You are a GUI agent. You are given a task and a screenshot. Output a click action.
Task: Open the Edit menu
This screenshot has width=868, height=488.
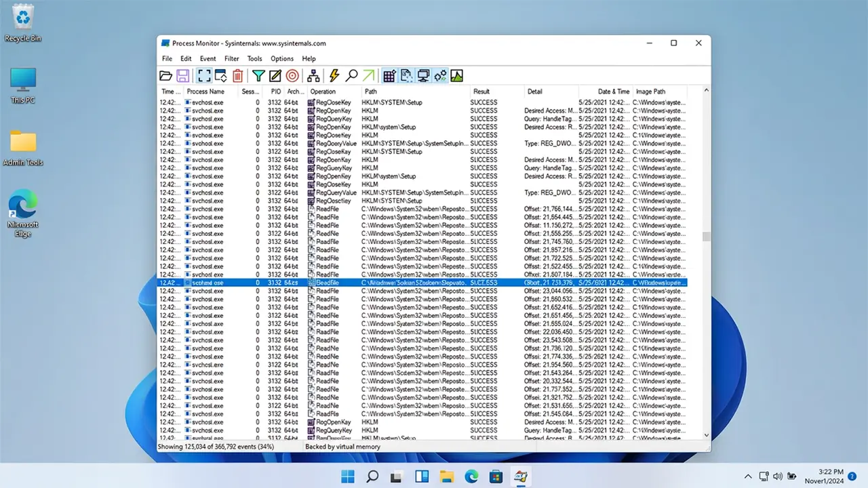coord(186,59)
